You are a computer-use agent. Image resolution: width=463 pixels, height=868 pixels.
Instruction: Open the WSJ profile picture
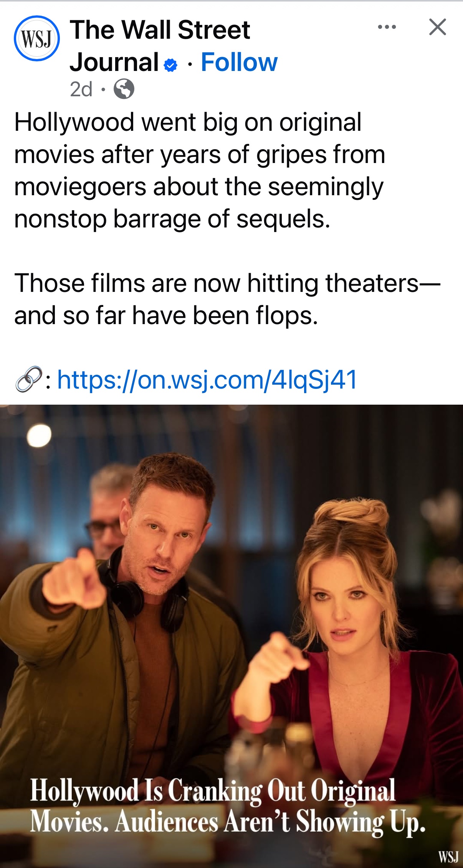click(x=37, y=38)
